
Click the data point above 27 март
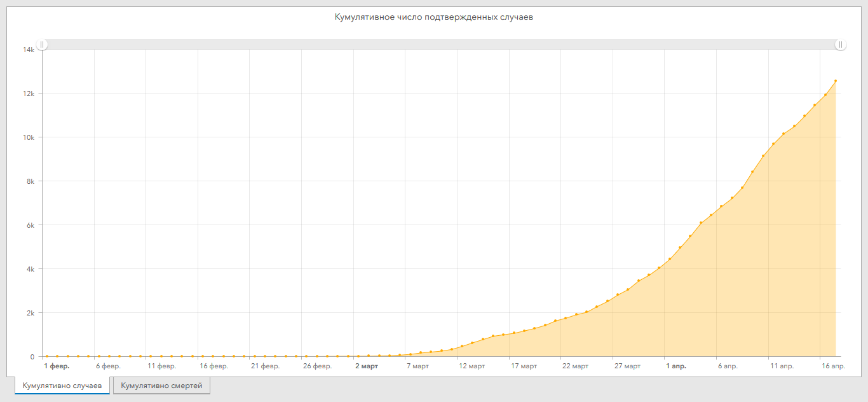618,295
